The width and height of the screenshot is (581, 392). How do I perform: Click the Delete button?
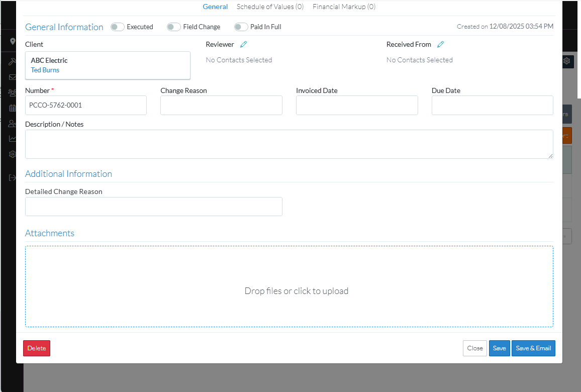[x=37, y=348]
